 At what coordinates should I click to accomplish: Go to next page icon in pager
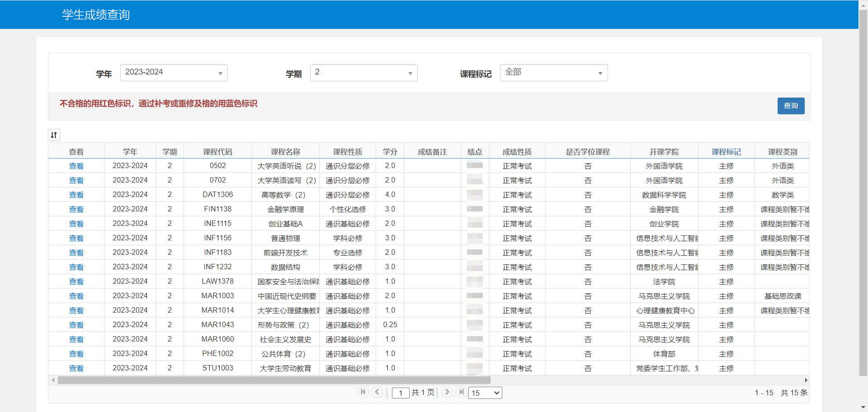(447, 392)
